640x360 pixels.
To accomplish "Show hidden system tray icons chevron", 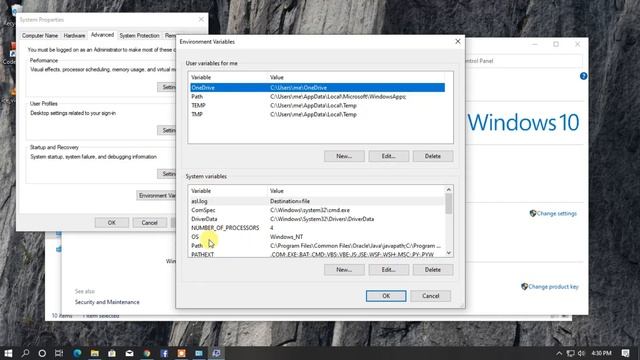I will pyautogui.click(x=559, y=353).
